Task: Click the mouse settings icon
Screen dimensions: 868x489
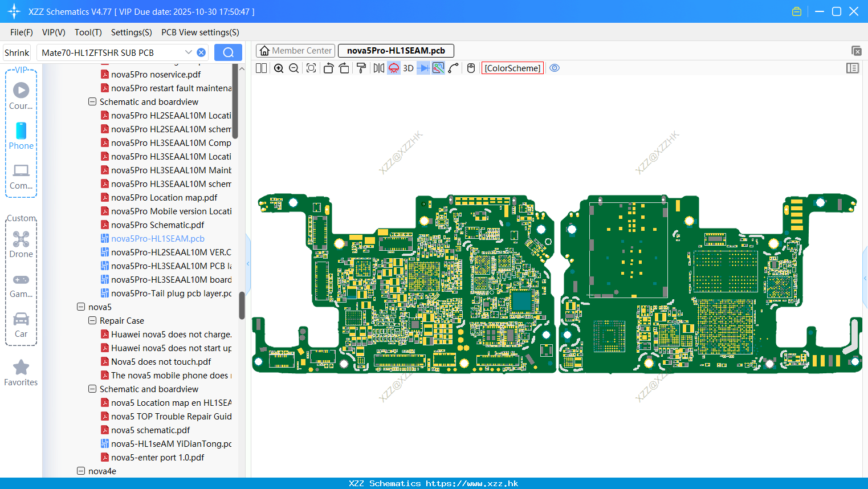Action: tap(471, 68)
